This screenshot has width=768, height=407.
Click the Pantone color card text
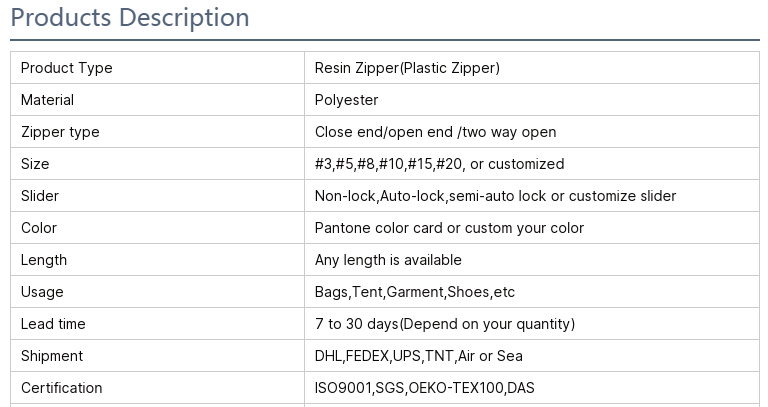449,228
